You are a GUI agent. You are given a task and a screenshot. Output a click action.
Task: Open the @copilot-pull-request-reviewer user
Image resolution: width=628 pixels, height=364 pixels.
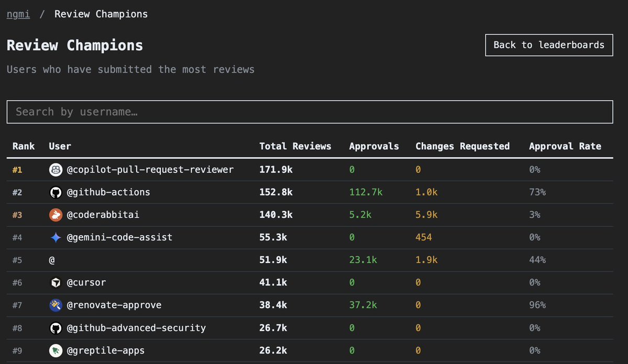click(150, 170)
